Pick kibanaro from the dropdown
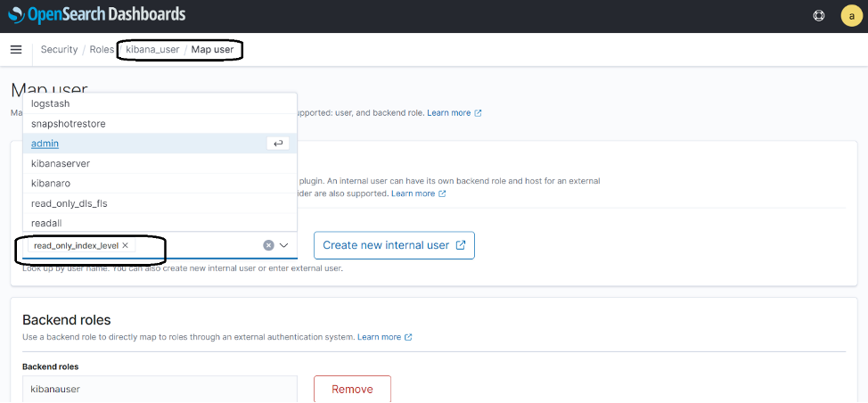Viewport: 868px width, 403px height. (160, 183)
